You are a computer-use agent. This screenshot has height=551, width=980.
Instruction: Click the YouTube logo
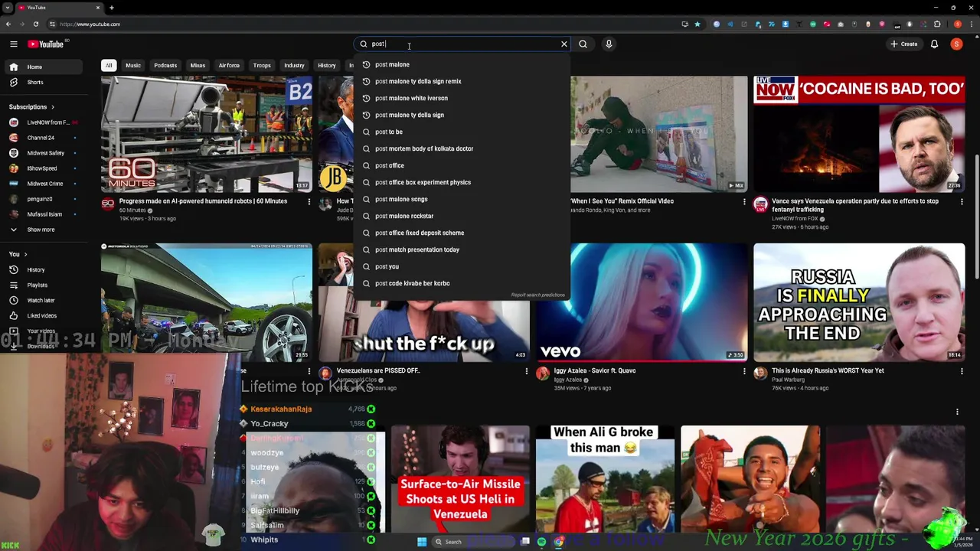46,44
